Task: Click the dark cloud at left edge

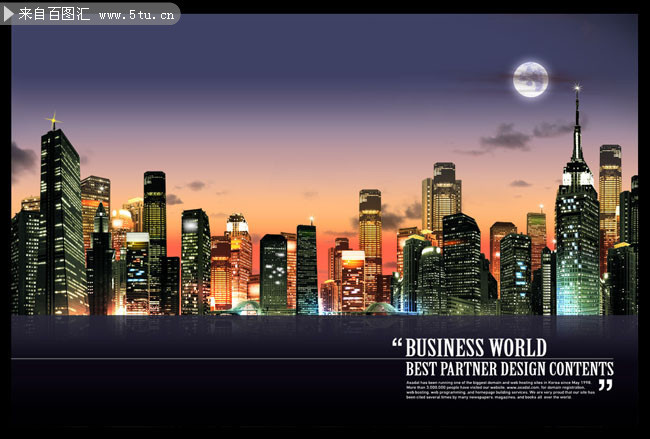Action: tap(24, 161)
